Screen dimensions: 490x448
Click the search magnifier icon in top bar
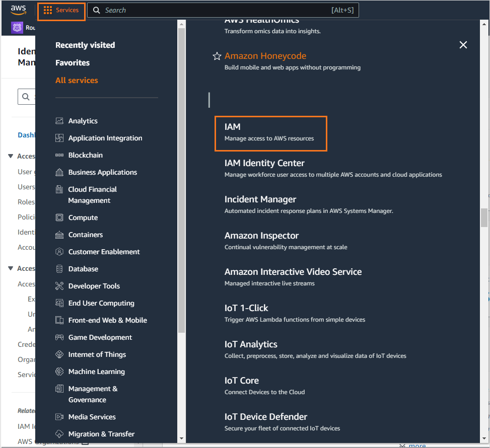(x=97, y=10)
